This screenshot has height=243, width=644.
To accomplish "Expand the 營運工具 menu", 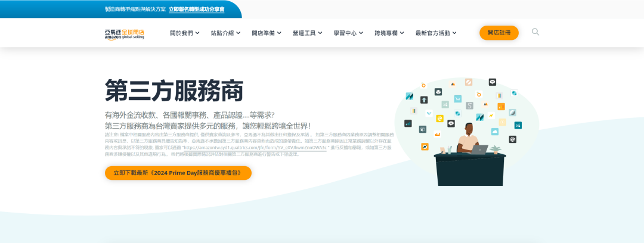I will (x=307, y=33).
